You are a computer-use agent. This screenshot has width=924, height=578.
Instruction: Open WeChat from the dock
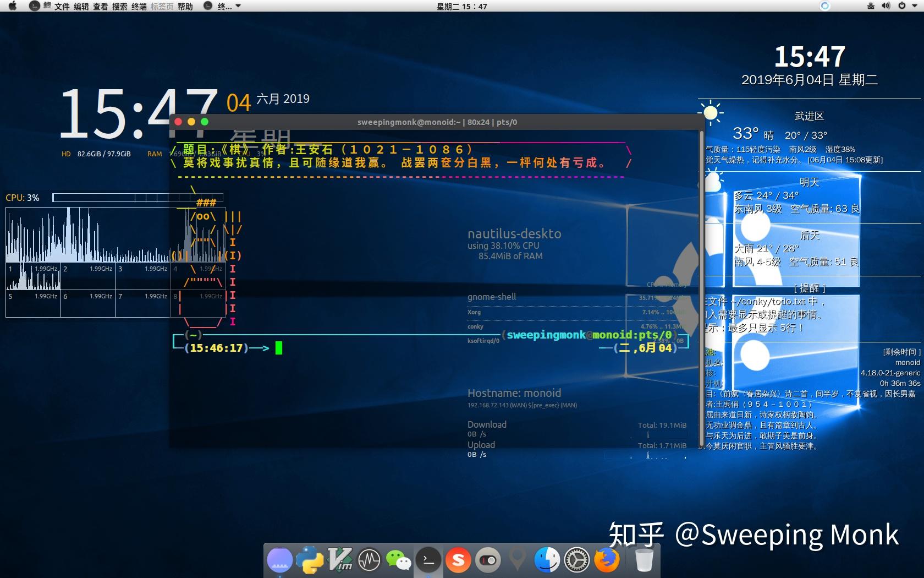(399, 561)
